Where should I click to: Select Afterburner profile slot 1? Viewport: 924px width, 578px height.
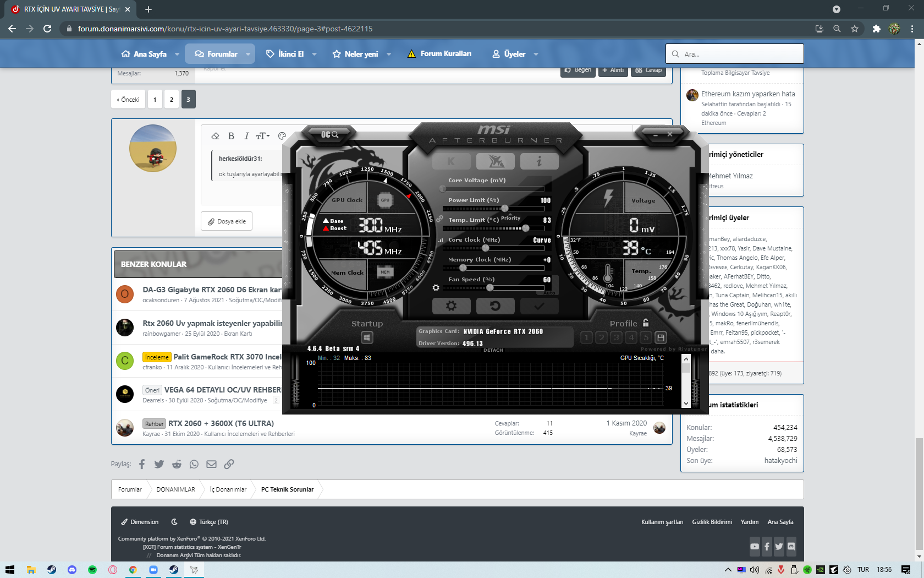click(587, 337)
